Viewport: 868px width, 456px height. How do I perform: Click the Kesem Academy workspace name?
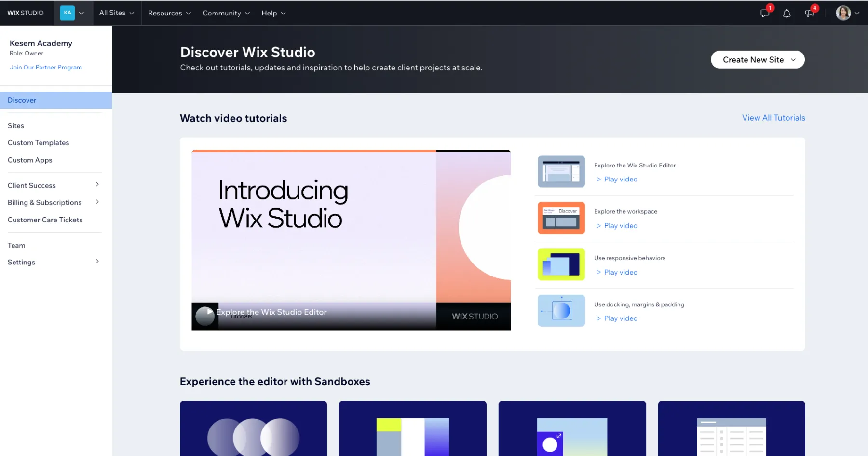41,43
